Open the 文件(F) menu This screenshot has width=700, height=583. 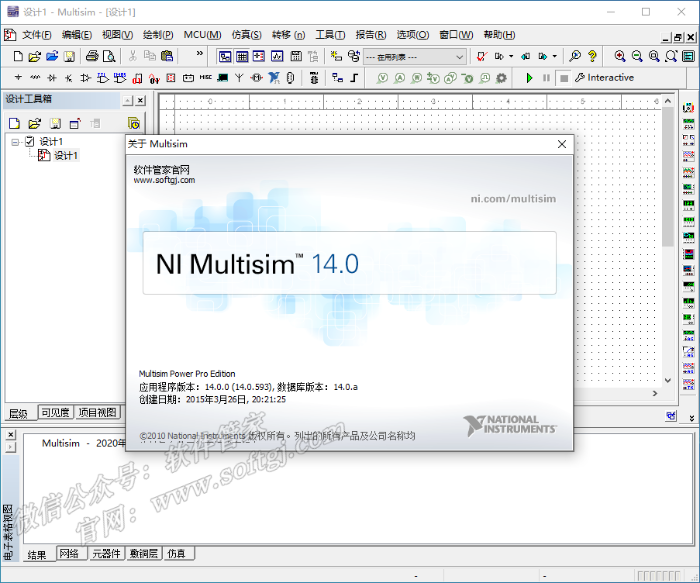click(x=37, y=35)
